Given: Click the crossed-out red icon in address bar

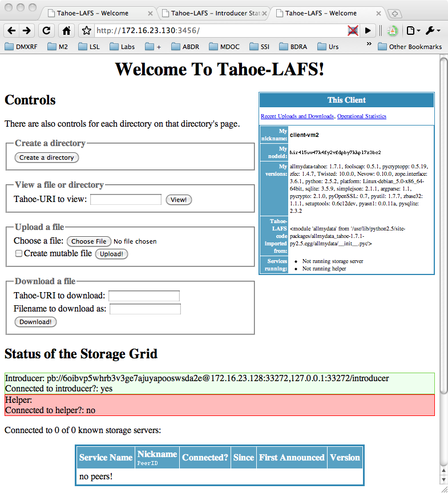Looking at the screenshot, I should pyautogui.click(x=353, y=30).
